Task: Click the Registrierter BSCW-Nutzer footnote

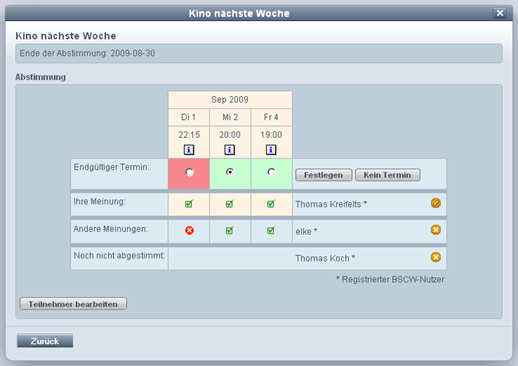Action: [x=390, y=279]
